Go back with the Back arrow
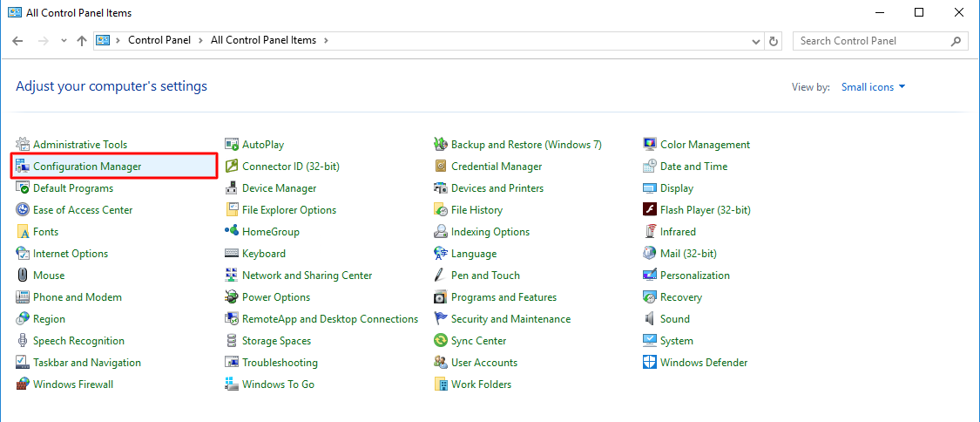The image size is (980, 422). pos(17,41)
